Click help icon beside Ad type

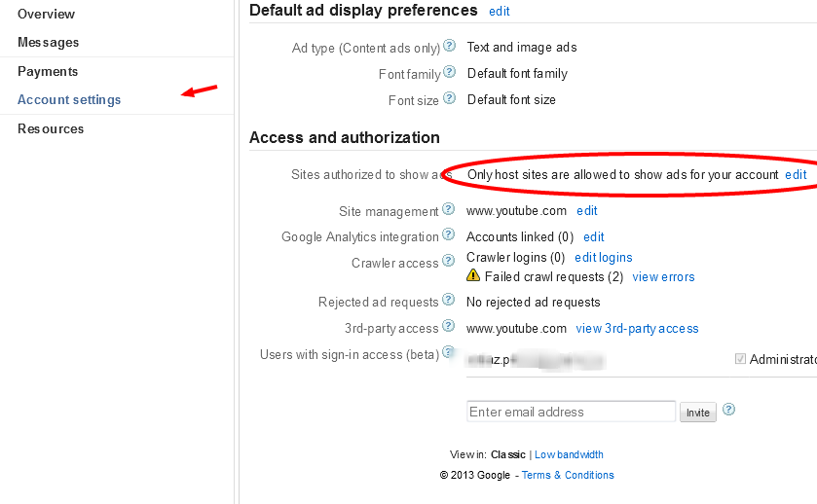click(449, 46)
